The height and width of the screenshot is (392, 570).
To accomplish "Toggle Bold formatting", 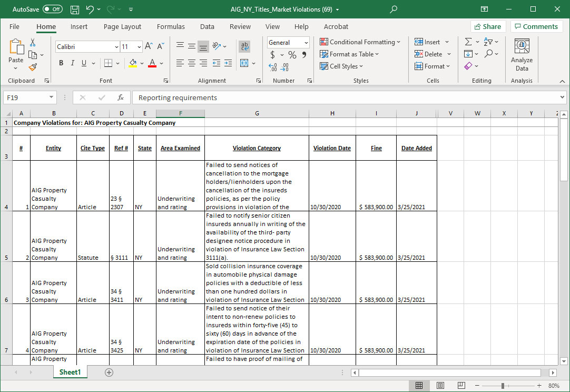I will [x=61, y=63].
